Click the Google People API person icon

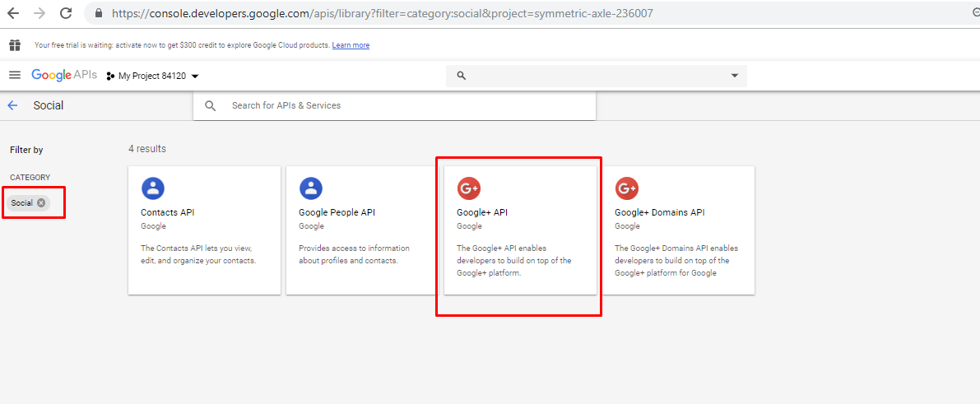311,188
